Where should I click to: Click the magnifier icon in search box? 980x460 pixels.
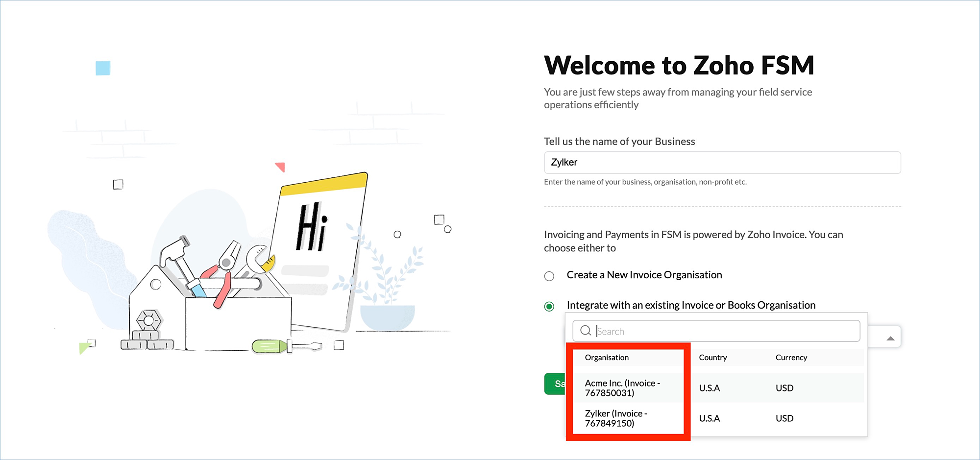pyautogui.click(x=585, y=331)
